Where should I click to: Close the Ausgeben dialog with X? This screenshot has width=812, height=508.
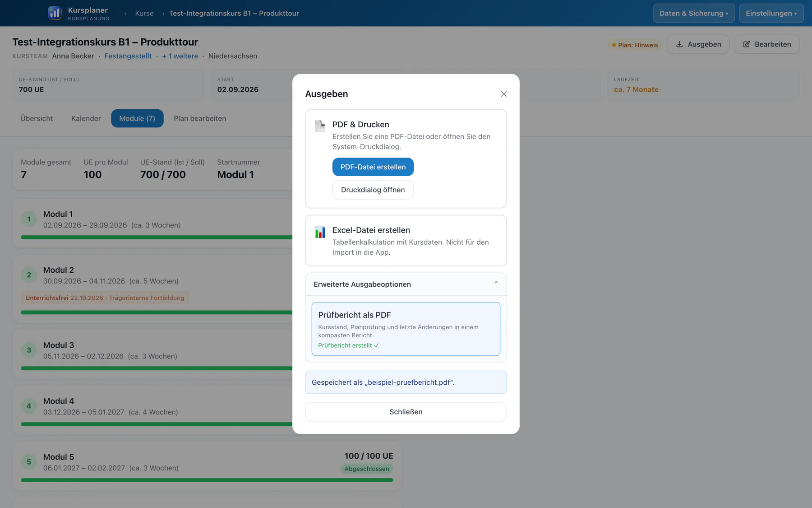tap(504, 94)
